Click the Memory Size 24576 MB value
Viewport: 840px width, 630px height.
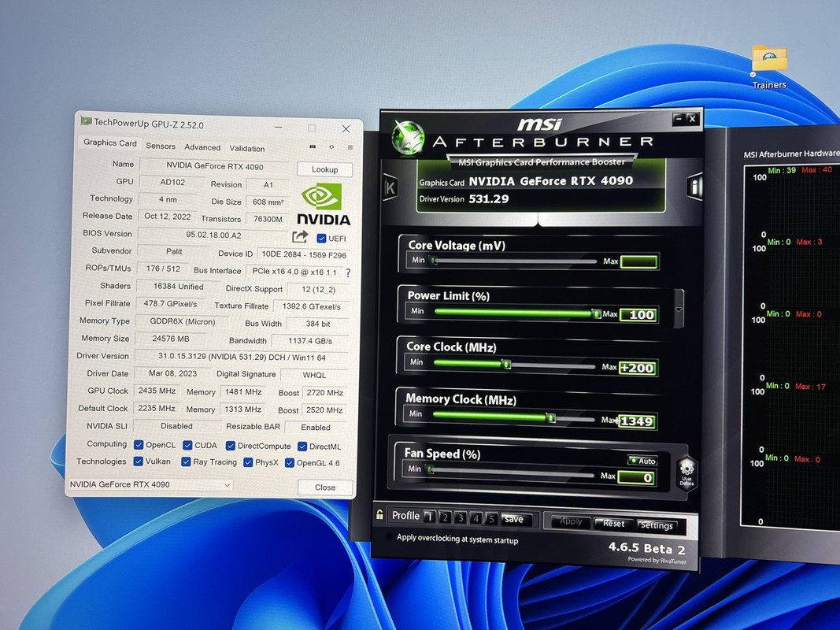click(x=170, y=339)
